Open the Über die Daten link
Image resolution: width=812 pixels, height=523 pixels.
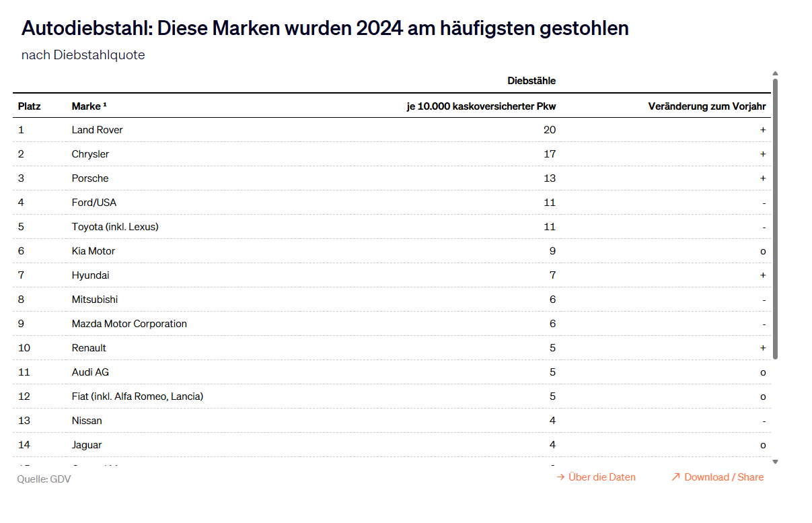point(601,477)
